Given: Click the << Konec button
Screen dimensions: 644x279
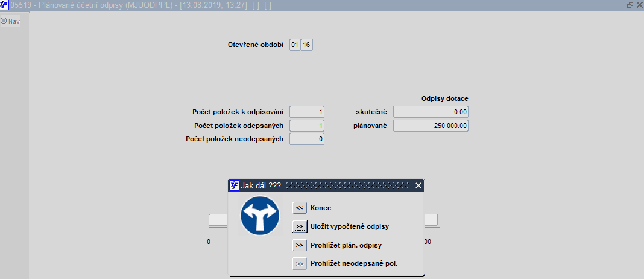Looking at the screenshot, I should point(300,208).
